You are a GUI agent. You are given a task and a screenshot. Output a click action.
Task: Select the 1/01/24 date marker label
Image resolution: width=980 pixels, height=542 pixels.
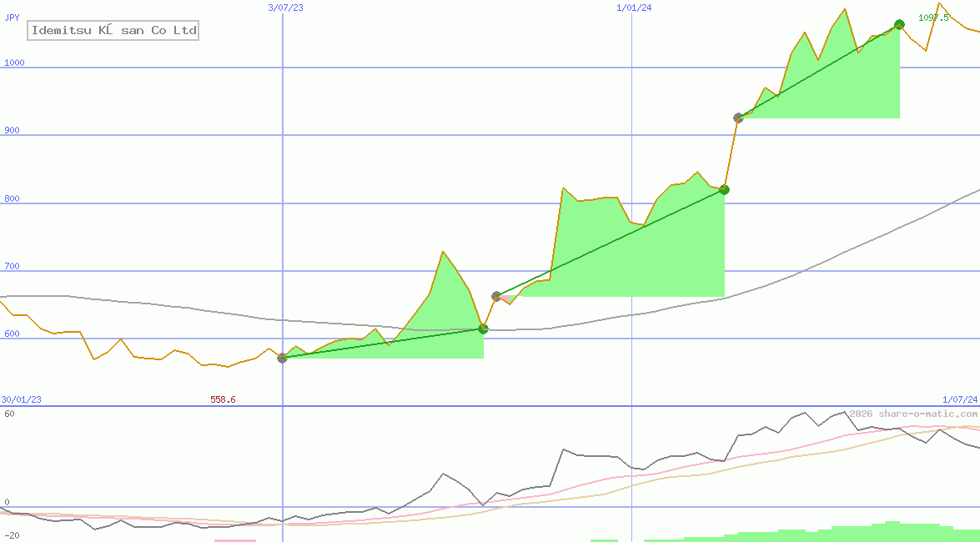pyautogui.click(x=634, y=8)
